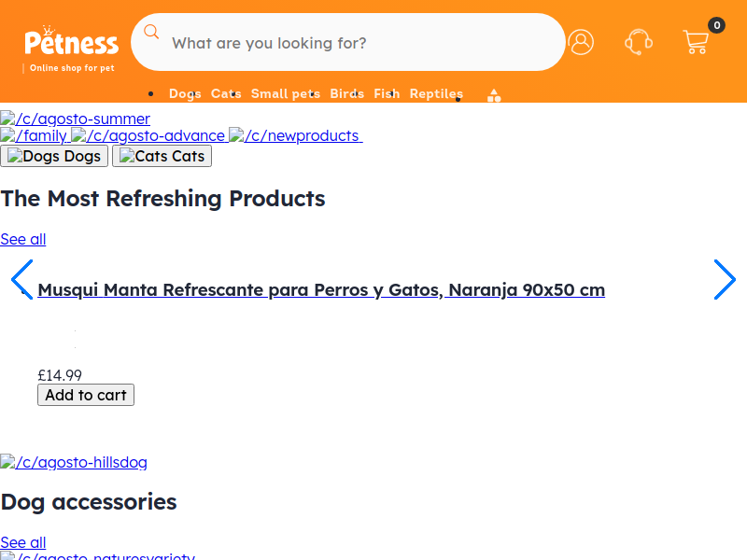Click See all under Refreshing Products
The height and width of the screenshot is (560, 747).
[22, 239]
